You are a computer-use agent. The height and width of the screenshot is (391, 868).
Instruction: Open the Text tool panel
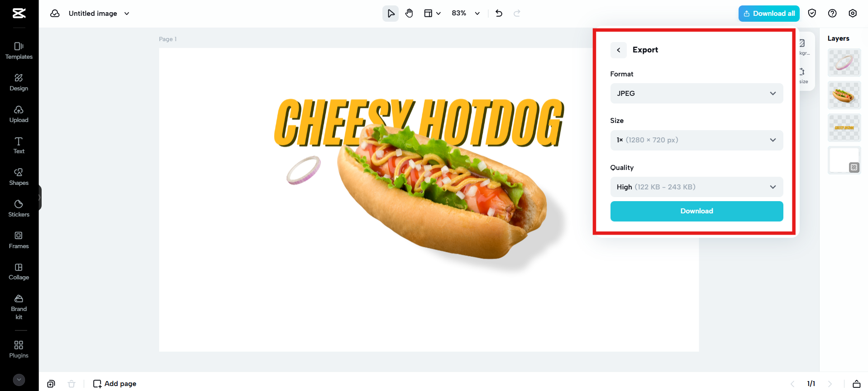(x=19, y=146)
